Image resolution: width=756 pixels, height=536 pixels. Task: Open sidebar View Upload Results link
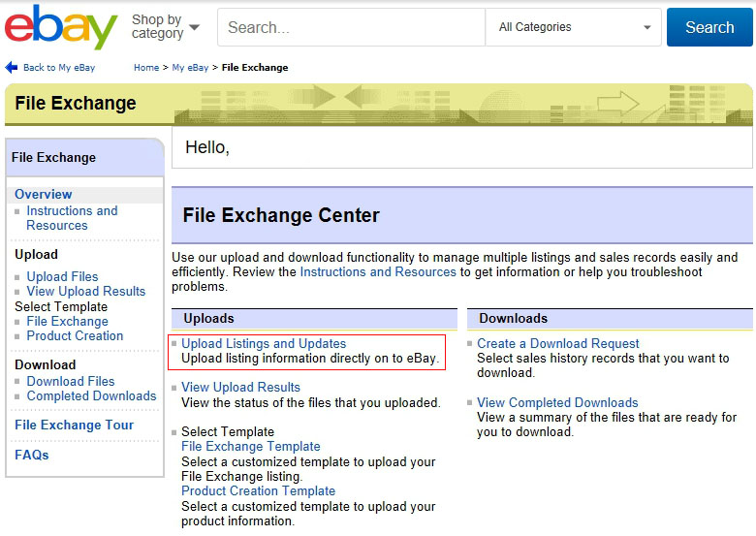click(x=86, y=291)
